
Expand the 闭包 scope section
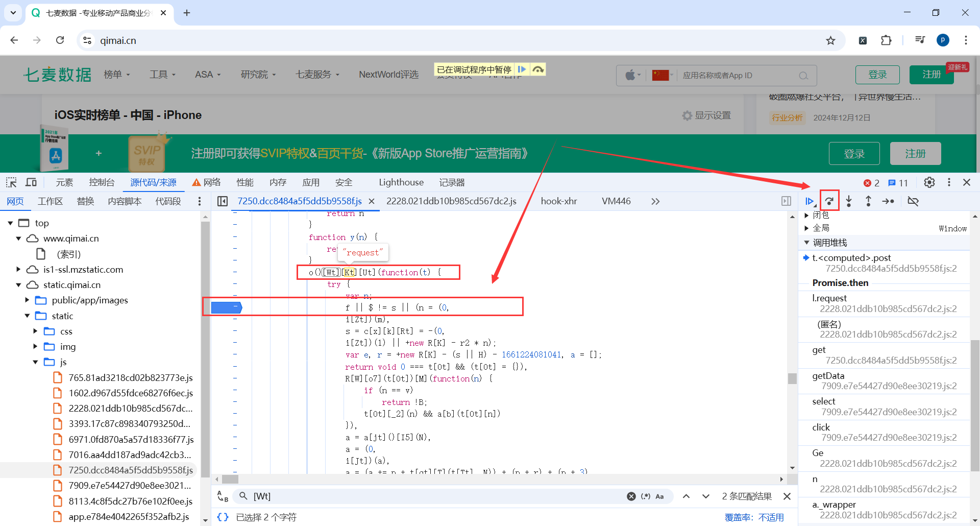806,215
